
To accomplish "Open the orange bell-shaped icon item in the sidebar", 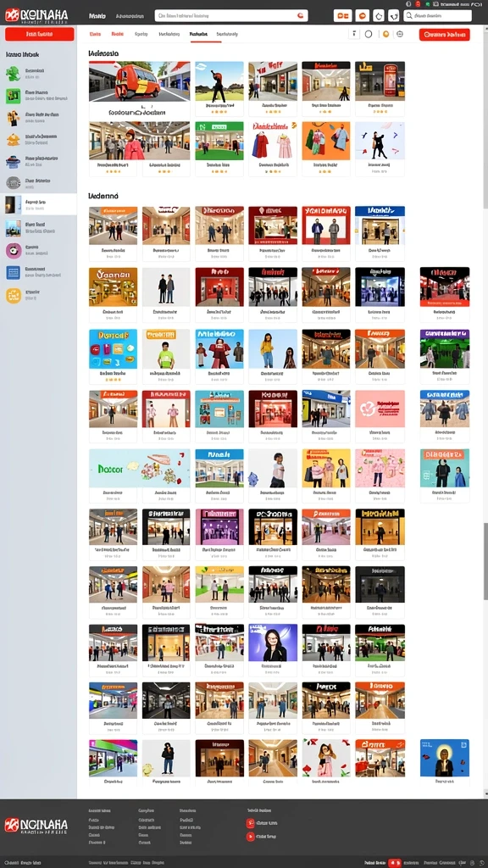I will [39, 139].
